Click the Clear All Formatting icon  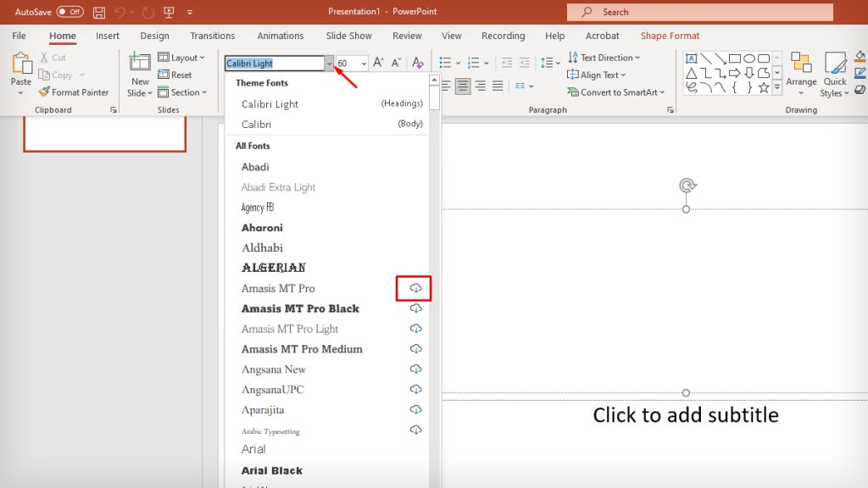point(416,62)
